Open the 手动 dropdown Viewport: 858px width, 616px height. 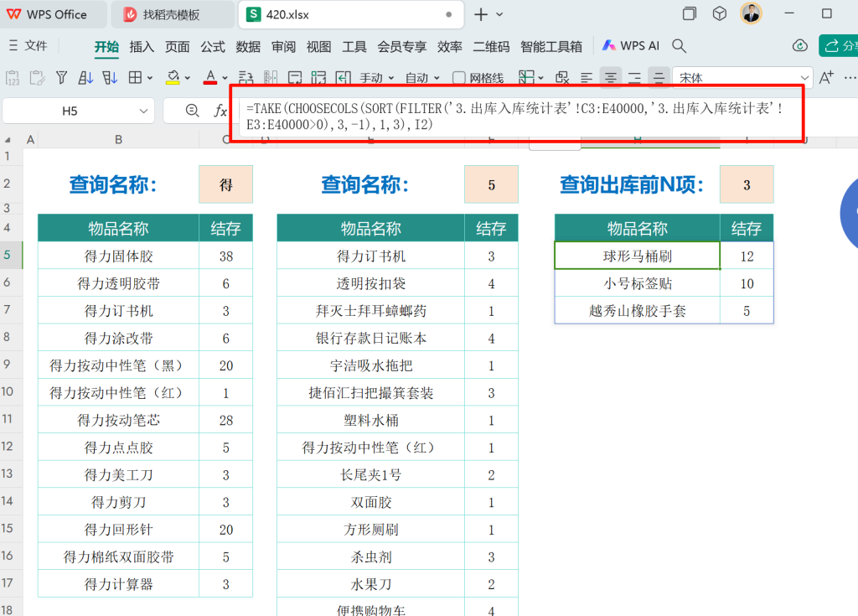point(376,78)
